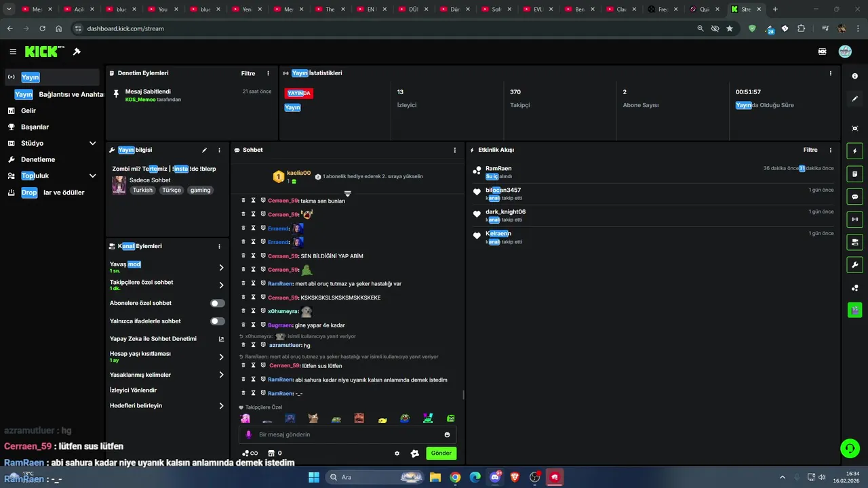Open Hedefleri belirleyin chevron
The image size is (868, 488).
221,406
